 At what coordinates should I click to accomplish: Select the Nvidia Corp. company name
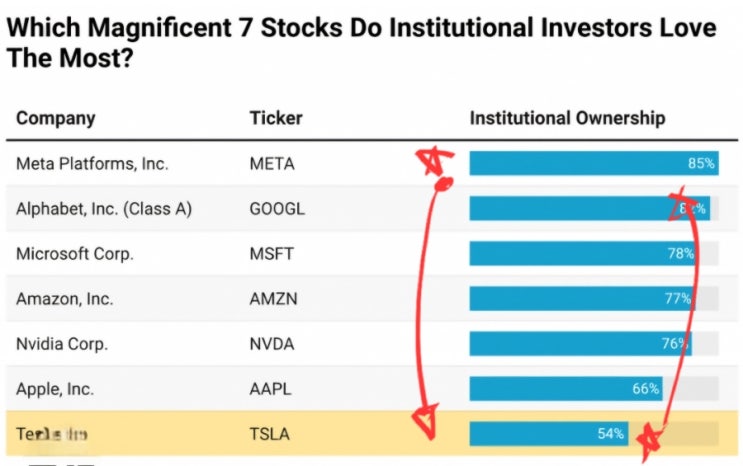tap(62, 343)
